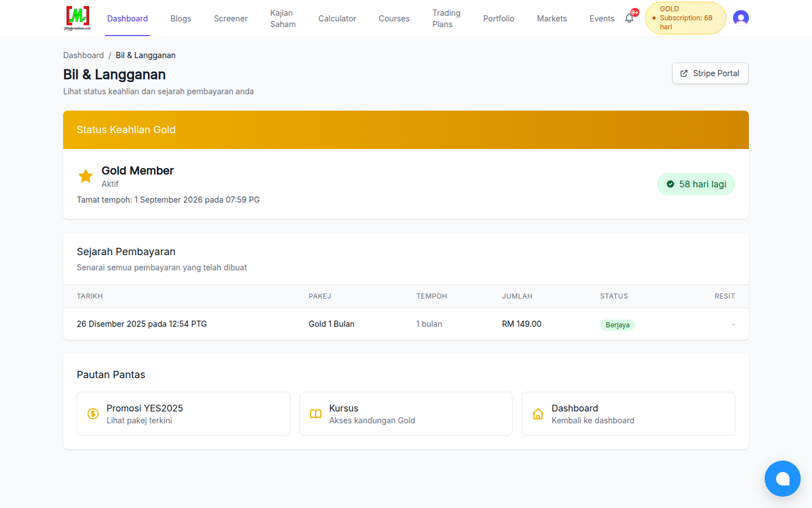
Task: Click the Aktif status text
Action: (x=110, y=184)
